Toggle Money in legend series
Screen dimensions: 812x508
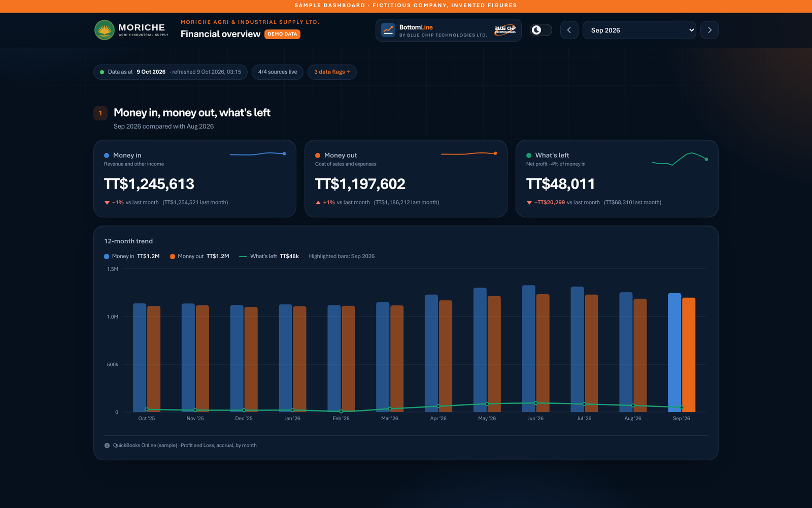pyautogui.click(x=132, y=257)
